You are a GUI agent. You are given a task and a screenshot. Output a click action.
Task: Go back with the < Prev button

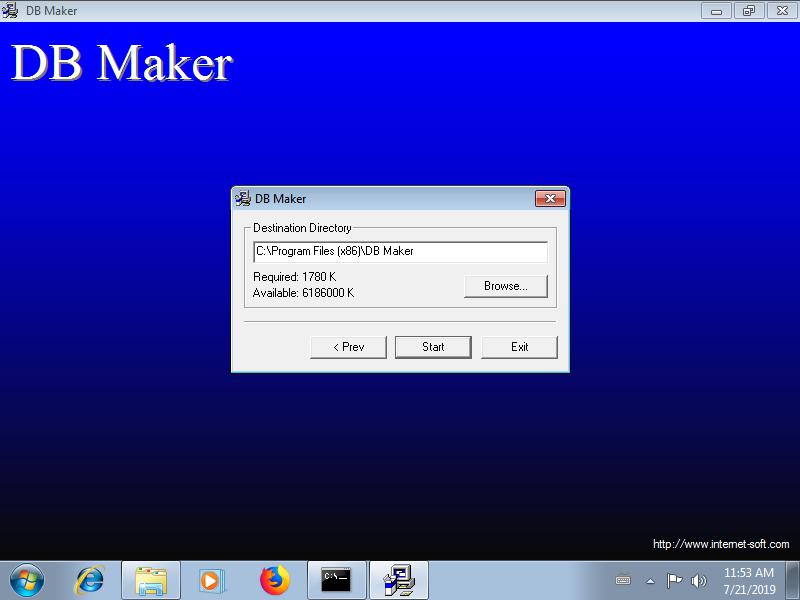(348, 347)
